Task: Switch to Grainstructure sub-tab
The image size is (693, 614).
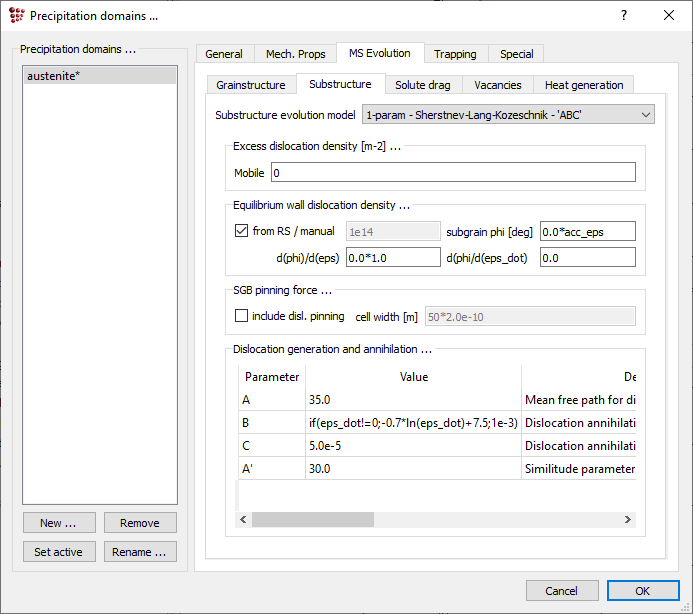Action: pyautogui.click(x=251, y=85)
